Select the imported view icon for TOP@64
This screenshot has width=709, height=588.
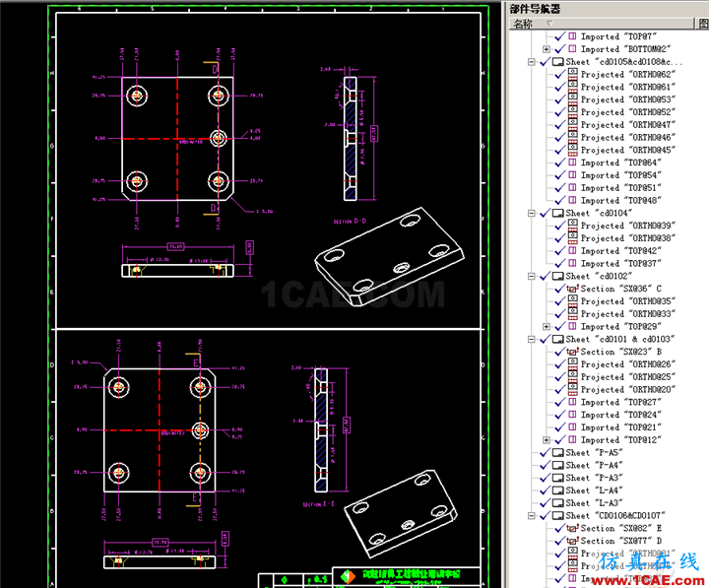pos(572,162)
